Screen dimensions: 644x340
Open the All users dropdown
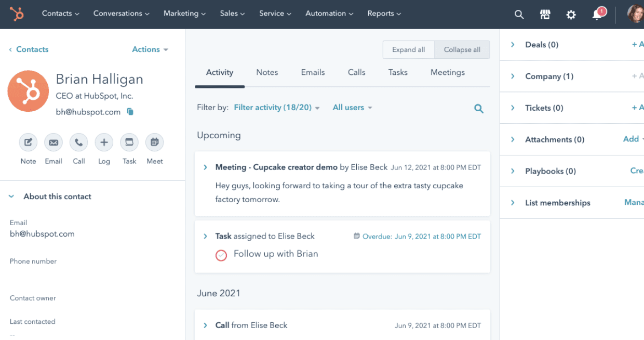point(353,108)
